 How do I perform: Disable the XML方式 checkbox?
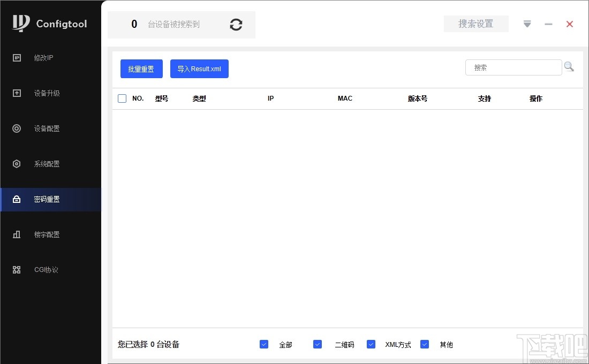tap(371, 344)
